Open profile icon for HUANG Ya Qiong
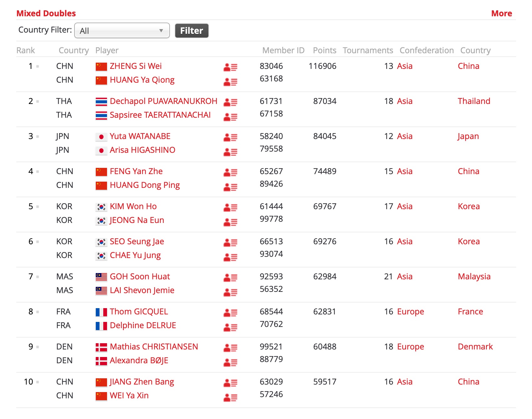The width and height of the screenshot is (532, 419). pyautogui.click(x=230, y=82)
